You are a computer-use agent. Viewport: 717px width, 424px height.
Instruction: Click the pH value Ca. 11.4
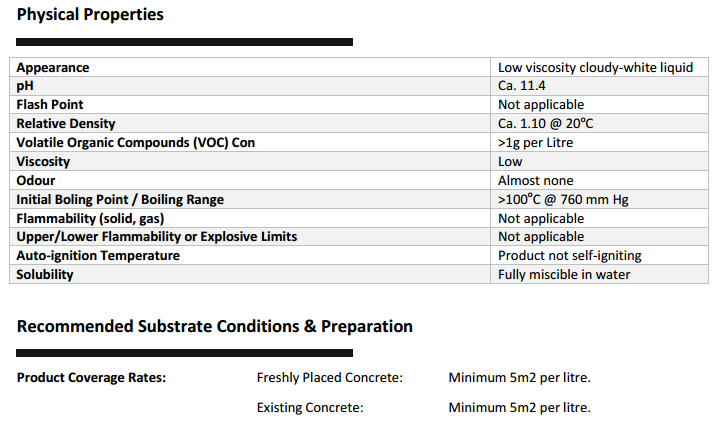point(521,86)
